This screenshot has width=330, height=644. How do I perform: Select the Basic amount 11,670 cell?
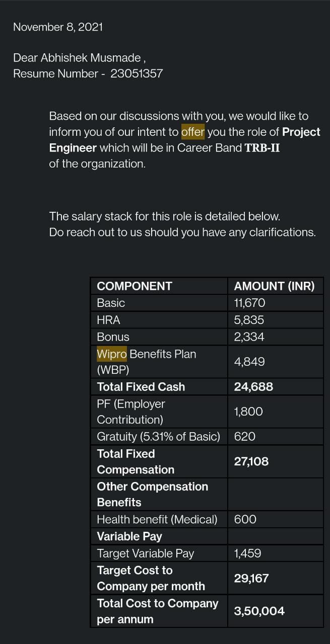coord(249,303)
